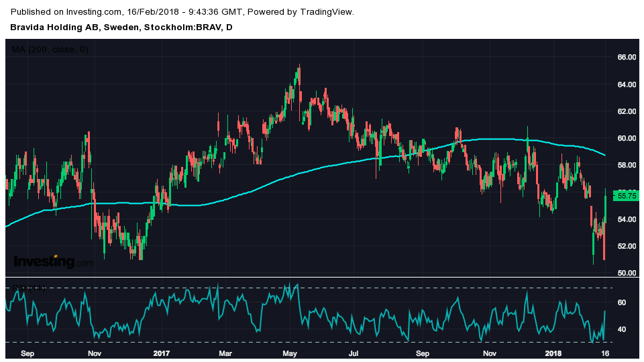Select the 55.75 current price tag
This screenshot has height=362, width=644.
[x=627, y=196]
